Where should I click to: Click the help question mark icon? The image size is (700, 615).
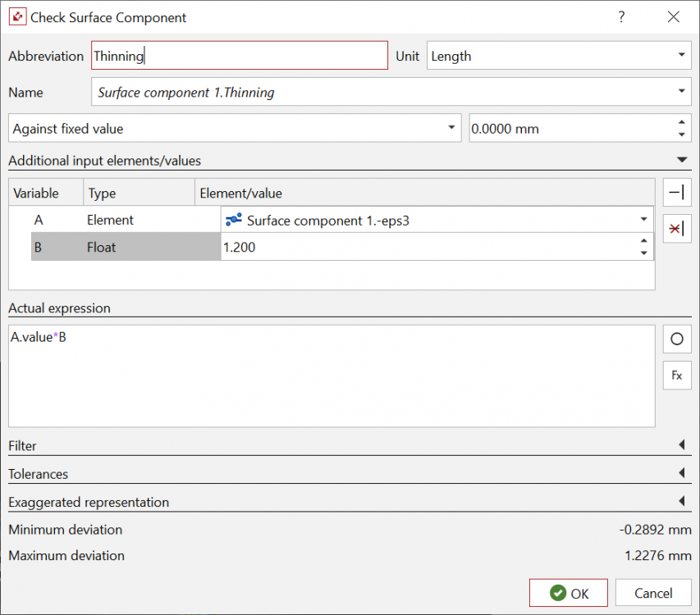621,17
